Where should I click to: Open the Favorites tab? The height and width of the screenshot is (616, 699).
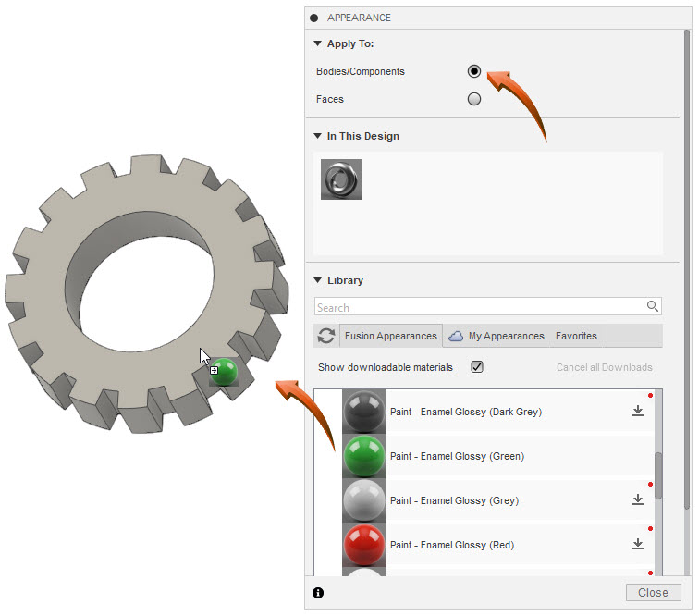coord(576,336)
